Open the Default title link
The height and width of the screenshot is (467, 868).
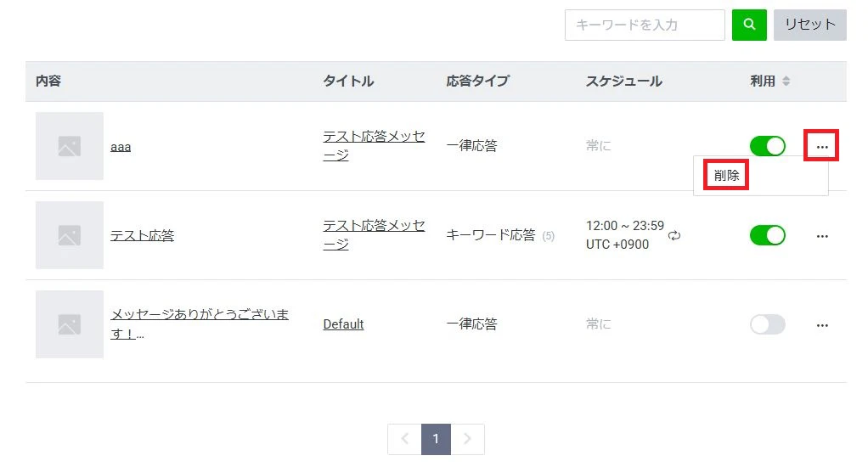(343, 324)
